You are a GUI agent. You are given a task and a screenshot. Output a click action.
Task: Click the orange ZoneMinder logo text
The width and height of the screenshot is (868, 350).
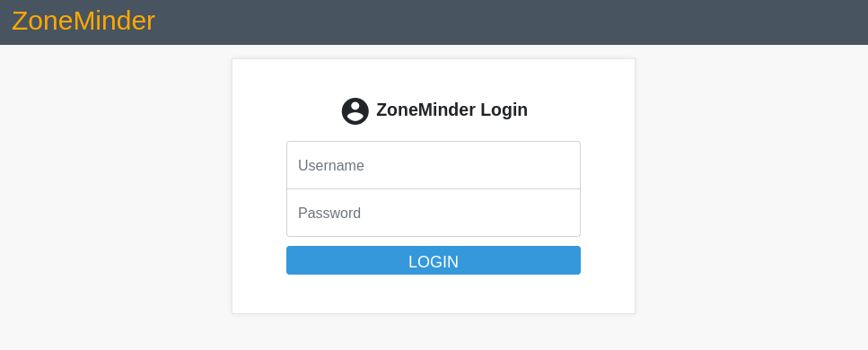(83, 21)
